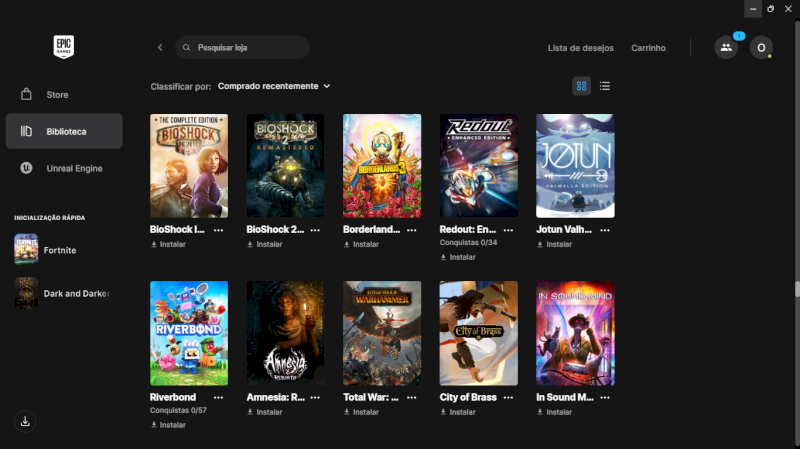The height and width of the screenshot is (449, 800).
Task: Select the BioShock 2 Remastered cover
Action: [285, 166]
